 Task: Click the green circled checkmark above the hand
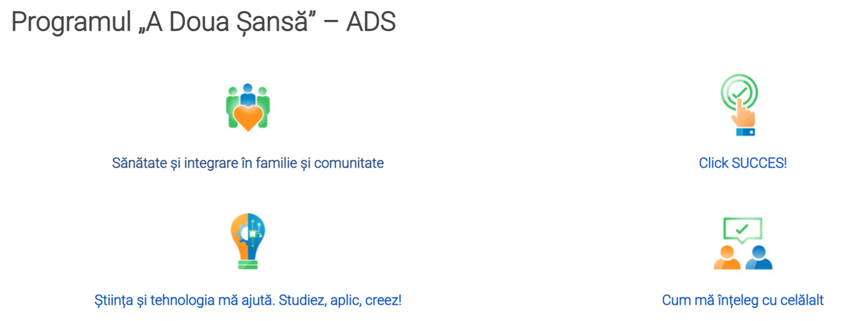(x=739, y=92)
